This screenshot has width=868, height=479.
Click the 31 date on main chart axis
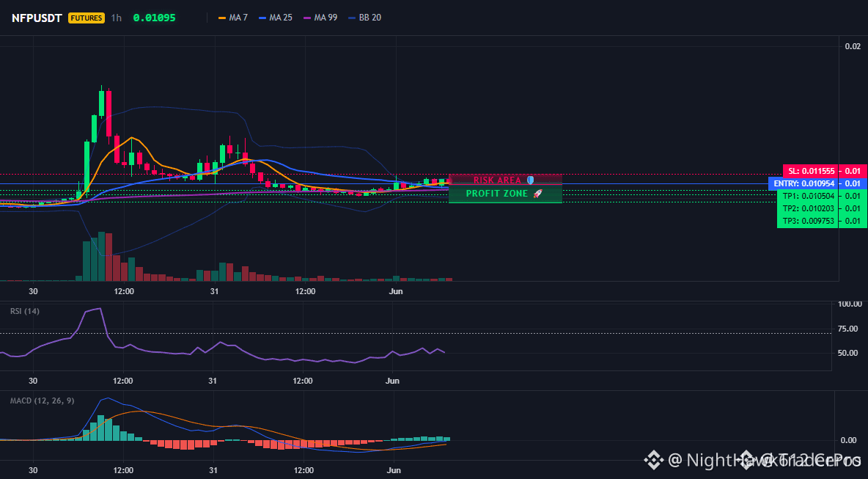tap(214, 291)
